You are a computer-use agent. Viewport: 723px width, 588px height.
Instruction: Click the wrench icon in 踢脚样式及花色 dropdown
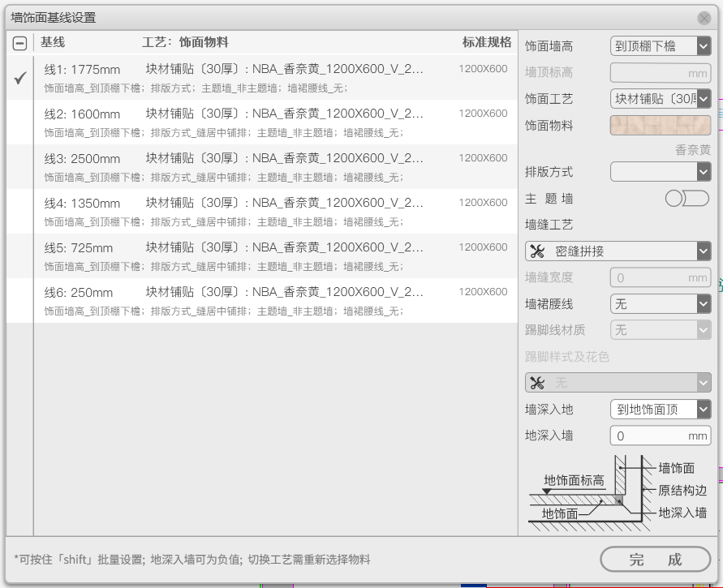pos(537,383)
